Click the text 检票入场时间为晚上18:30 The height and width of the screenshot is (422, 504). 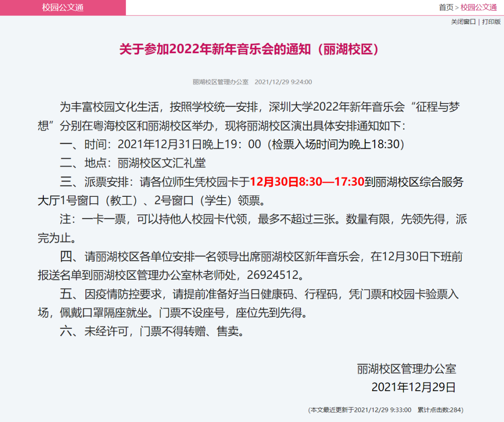click(335, 144)
